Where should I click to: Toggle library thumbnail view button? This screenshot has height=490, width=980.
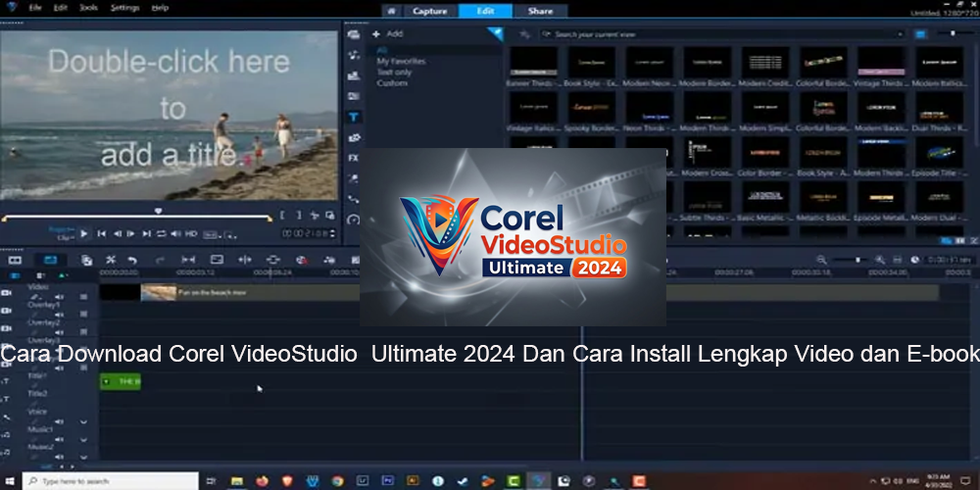pos(920,34)
